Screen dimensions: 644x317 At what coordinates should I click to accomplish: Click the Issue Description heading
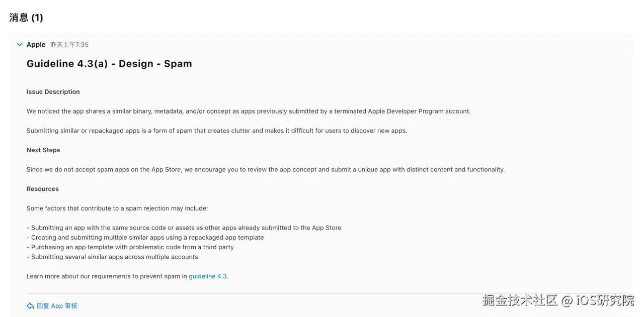(x=53, y=92)
